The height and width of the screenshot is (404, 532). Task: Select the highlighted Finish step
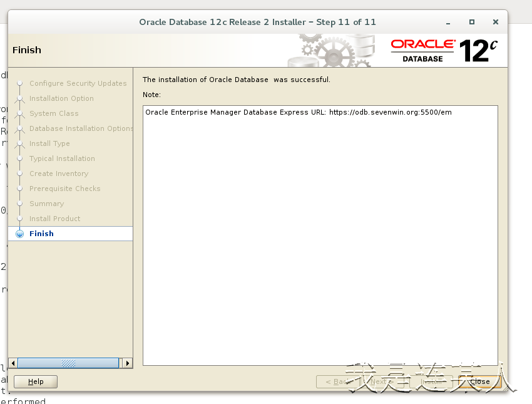point(41,234)
